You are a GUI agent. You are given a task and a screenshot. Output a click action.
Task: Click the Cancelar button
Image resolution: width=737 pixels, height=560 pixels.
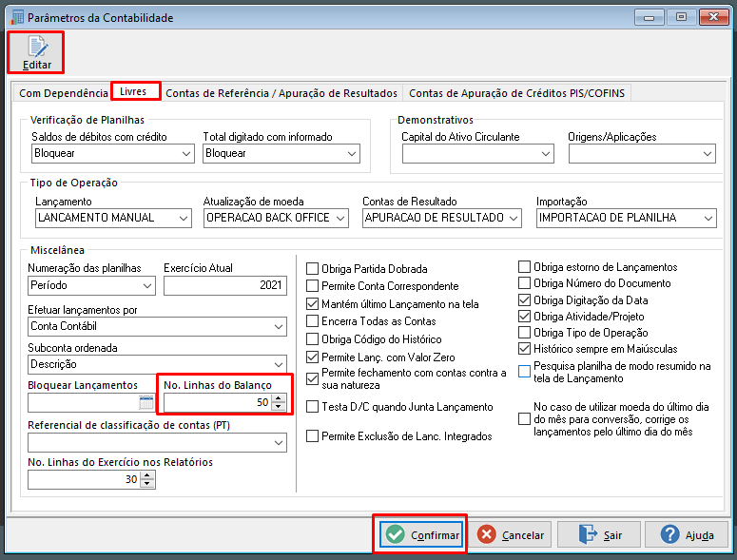coord(511,534)
